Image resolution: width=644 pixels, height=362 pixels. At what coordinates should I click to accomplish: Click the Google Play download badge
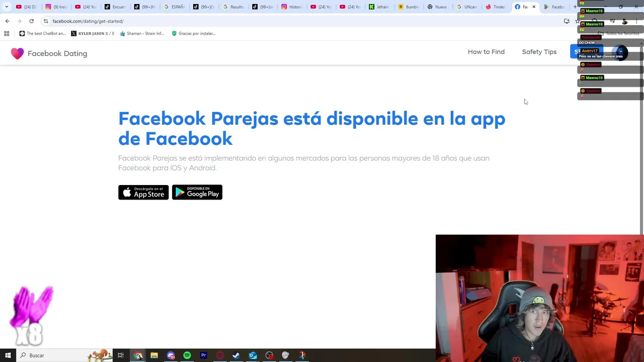[x=197, y=192]
